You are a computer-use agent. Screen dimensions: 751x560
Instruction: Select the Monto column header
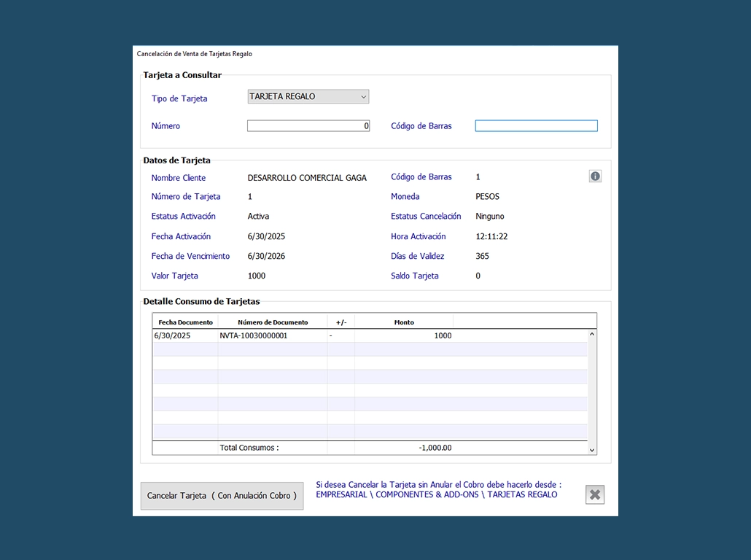pos(404,322)
